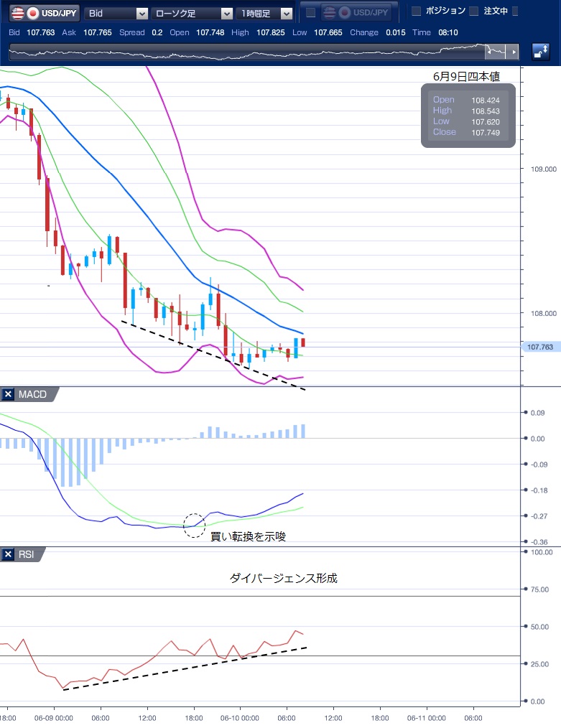
Task: Click the greyed comparison USD/JPY pair button
Action: coord(356,12)
